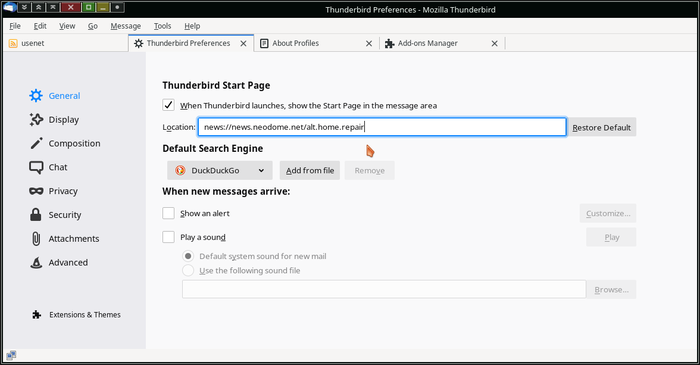Click the Remove search engine button
The height and width of the screenshot is (365, 700).
[x=370, y=170]
